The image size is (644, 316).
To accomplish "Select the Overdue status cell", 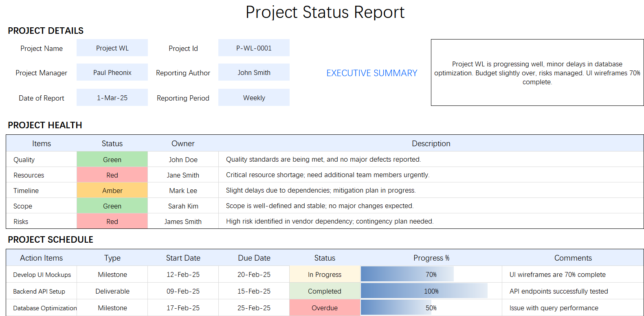I will (325, 308).
